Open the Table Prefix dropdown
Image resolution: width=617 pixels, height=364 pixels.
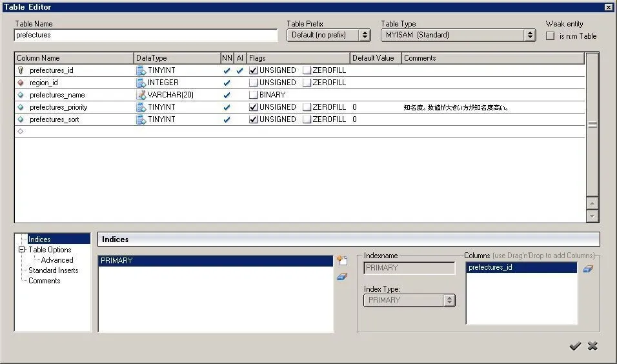pyautogui.click(x=365, y=35)
